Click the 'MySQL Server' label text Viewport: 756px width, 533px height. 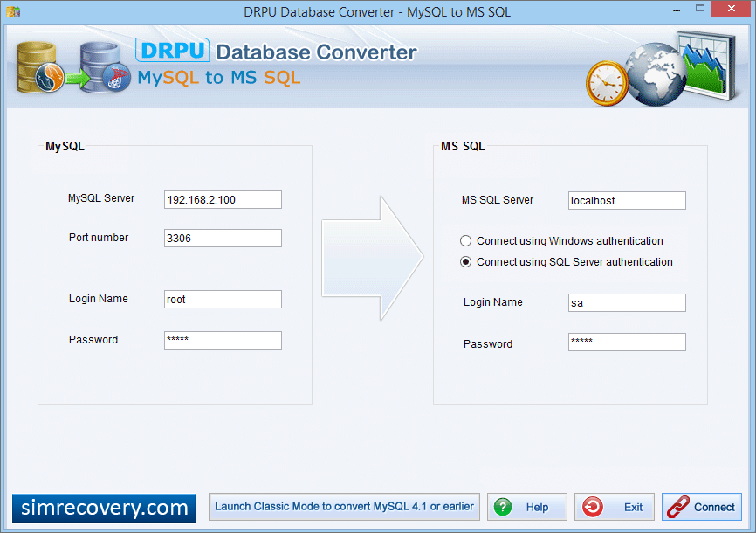point(101,198)
